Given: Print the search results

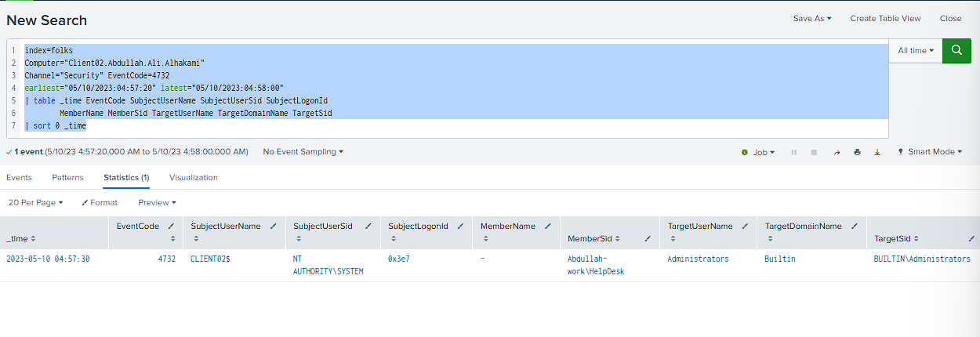Looking at the screenshot, I should (x=857, y=152).
